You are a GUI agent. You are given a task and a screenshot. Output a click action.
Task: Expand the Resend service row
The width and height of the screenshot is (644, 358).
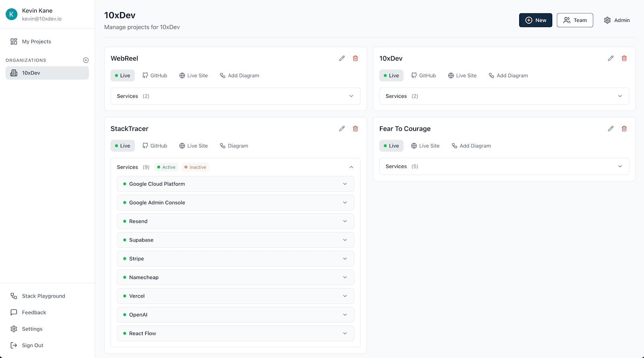(x=235, y=221)
